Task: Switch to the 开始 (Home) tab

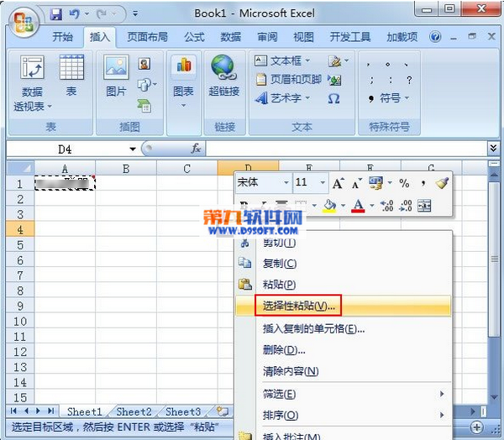Action: click(x=63, y=37)
